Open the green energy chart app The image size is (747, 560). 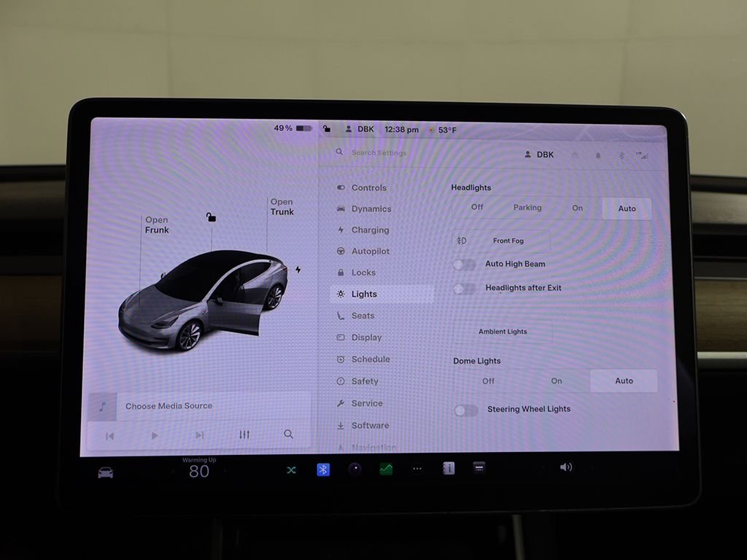point(386,470)
